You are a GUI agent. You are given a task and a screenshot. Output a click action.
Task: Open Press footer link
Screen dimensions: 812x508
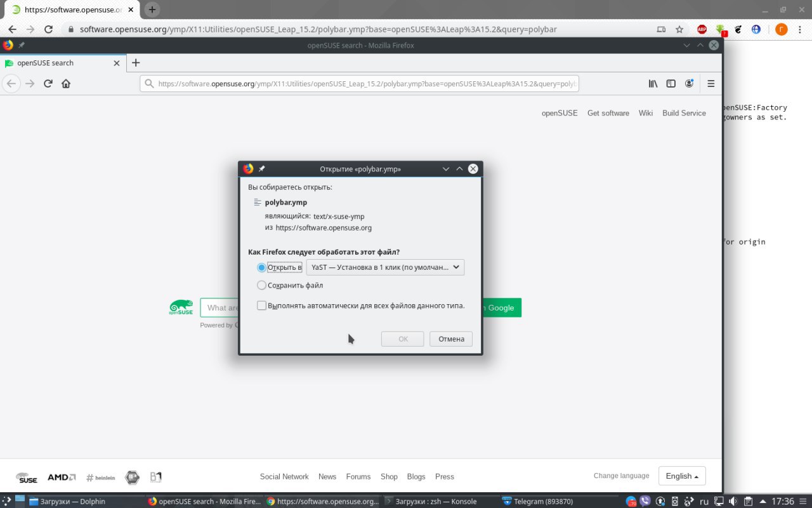pyautogui.click(x=445, y=476)
